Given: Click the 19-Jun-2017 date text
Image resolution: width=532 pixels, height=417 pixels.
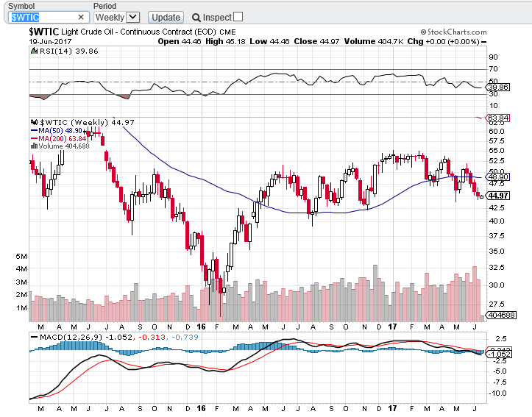Looking at the screenshot, I should (x=50, y=41).
